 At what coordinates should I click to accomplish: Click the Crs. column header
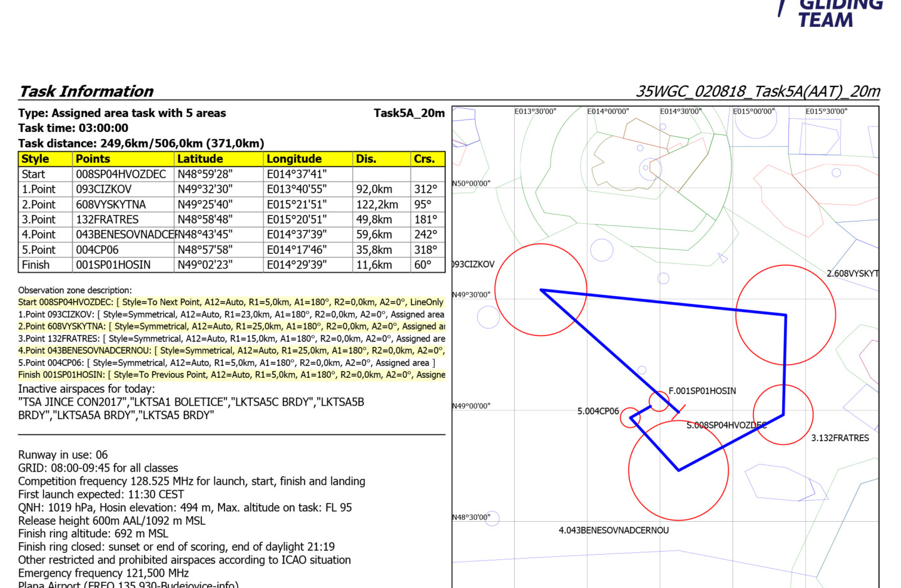coord(424,159)
